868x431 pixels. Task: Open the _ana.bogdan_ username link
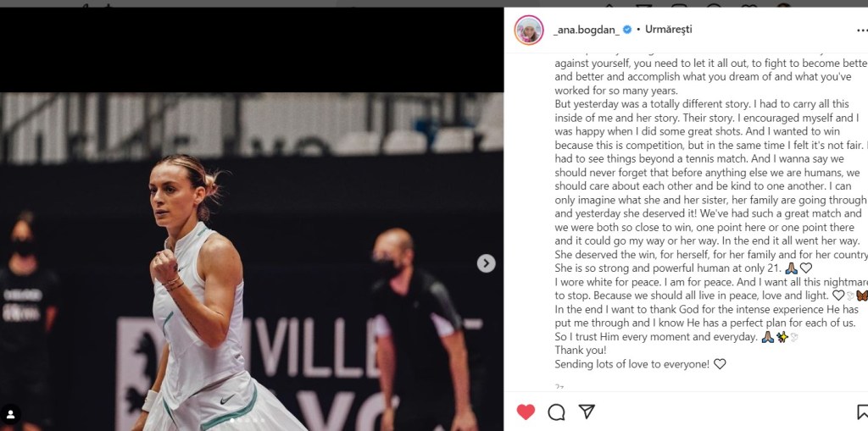click(587, 30)
